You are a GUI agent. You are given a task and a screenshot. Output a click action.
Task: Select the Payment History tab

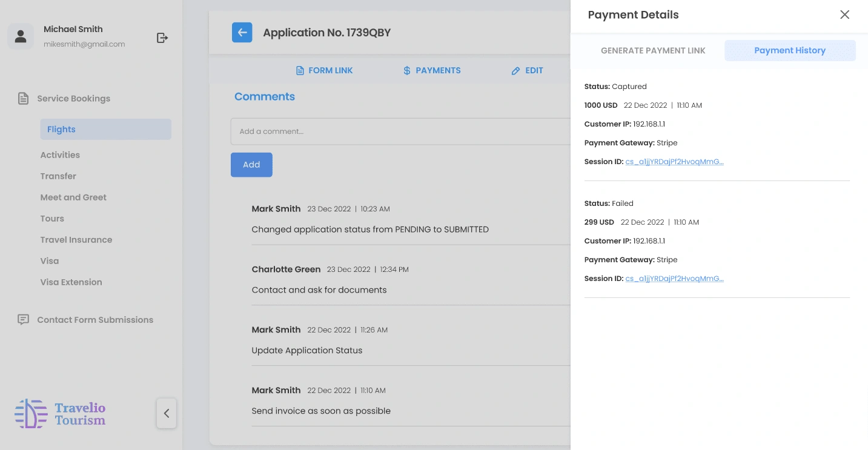[790, 51]
